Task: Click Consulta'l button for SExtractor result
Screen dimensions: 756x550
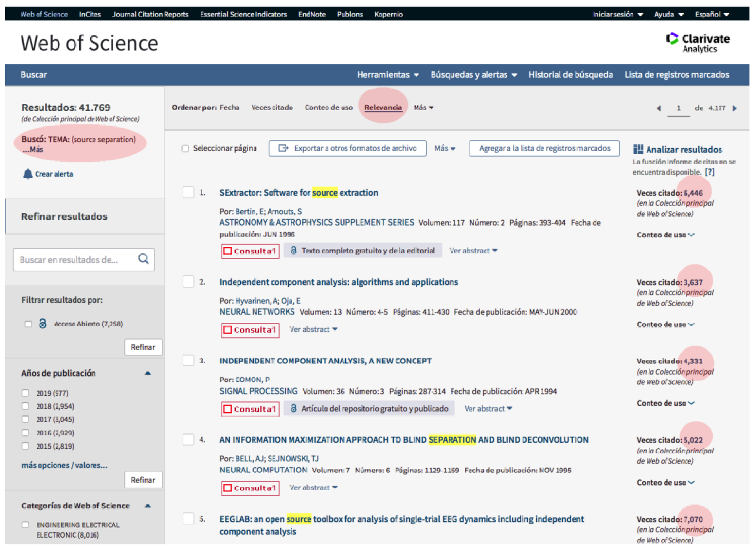Action: pos(250,251)
